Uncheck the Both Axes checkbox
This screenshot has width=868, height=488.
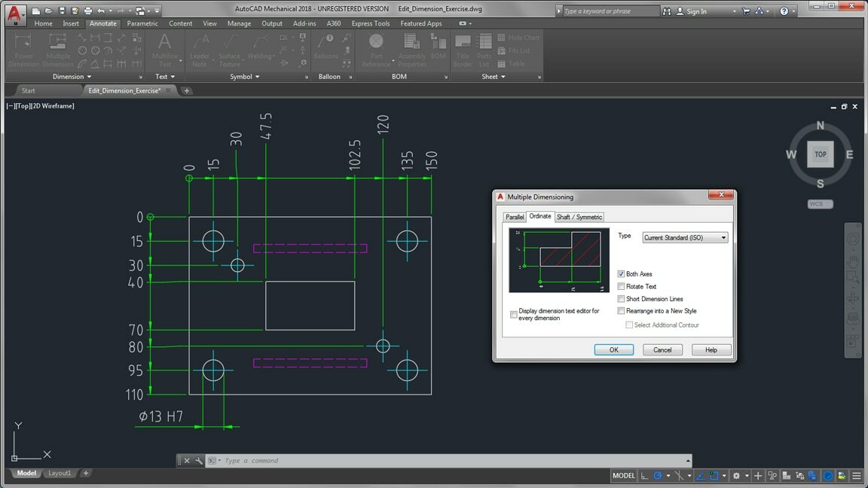pyautogui.click(x=621, y=274)
